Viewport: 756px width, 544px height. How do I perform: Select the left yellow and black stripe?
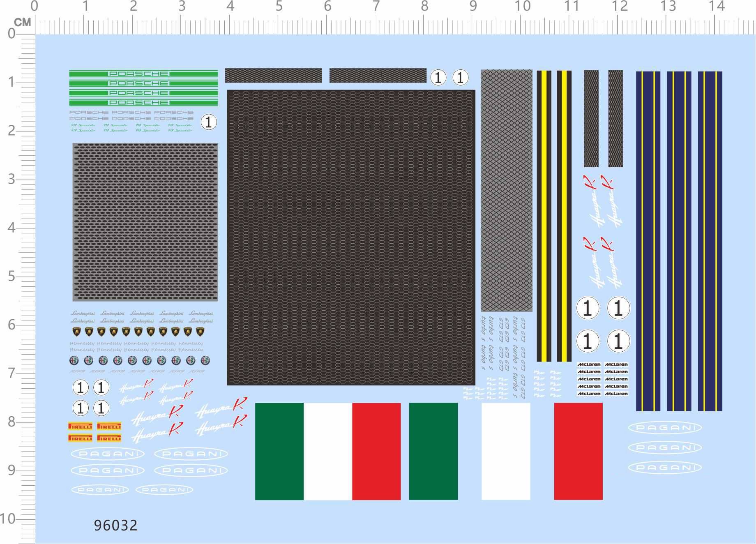(x=544, y=216)
